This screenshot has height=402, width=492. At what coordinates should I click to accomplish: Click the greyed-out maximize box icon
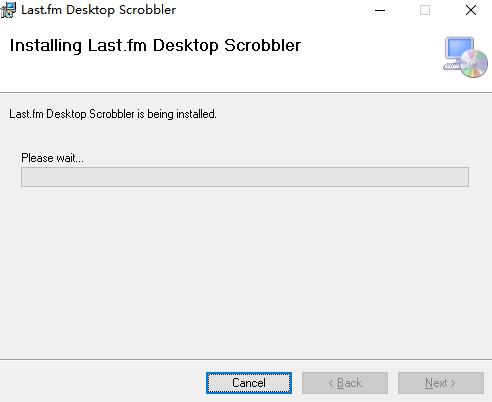[425, 10]
